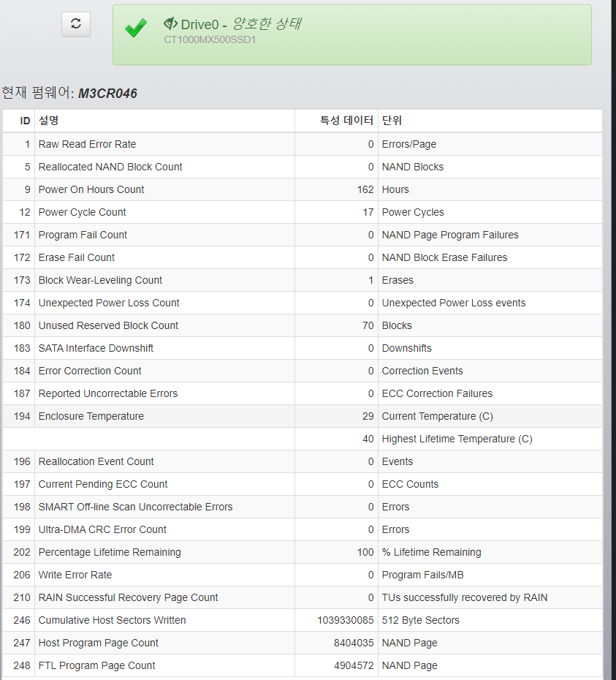Click the 70 Blocks value
The height and width of the screenshot is (680, 616).
[x=368, y=325]
